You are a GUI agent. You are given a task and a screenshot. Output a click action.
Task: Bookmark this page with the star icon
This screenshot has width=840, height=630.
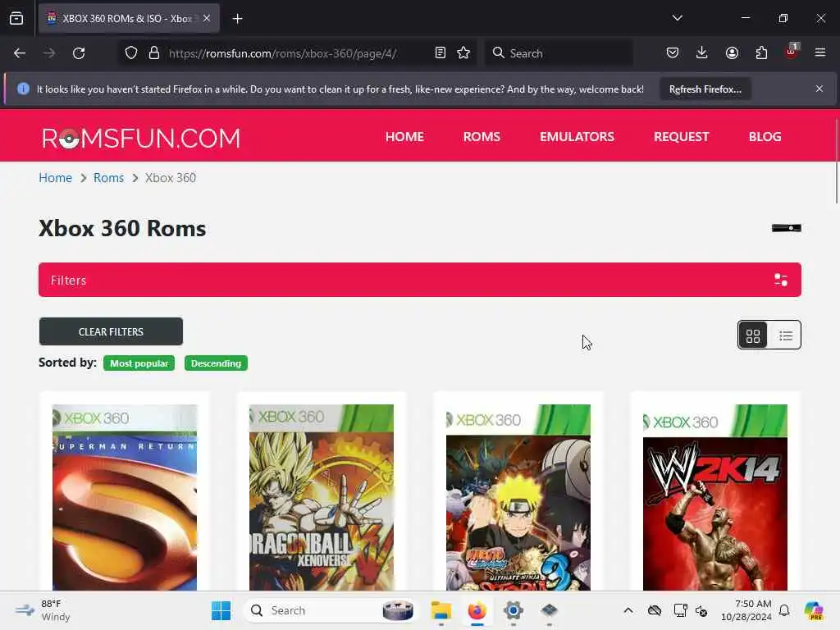coord(463,53)
